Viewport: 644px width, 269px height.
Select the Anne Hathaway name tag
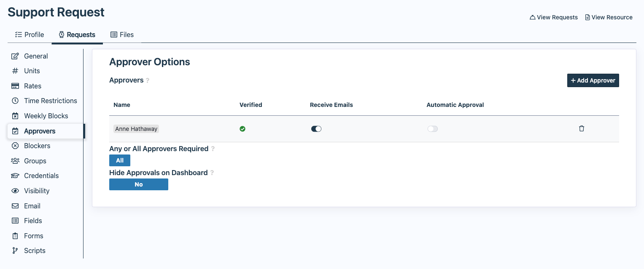tap(136, 129)
